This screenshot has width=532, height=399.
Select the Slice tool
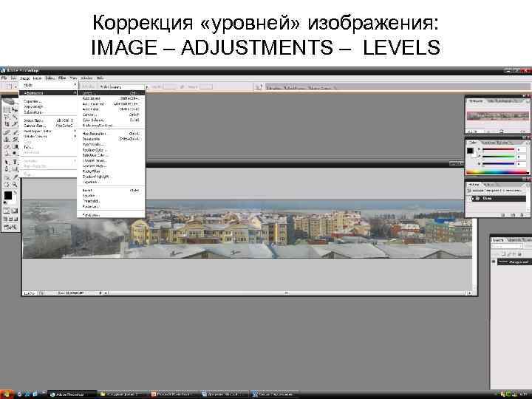[15, 124]
